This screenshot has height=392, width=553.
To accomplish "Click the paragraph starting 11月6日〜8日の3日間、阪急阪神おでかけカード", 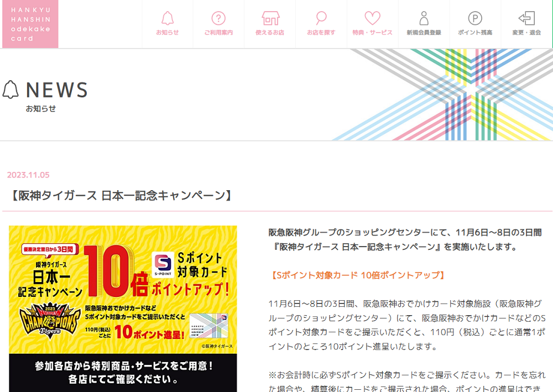I will click(x=407, y=325).
